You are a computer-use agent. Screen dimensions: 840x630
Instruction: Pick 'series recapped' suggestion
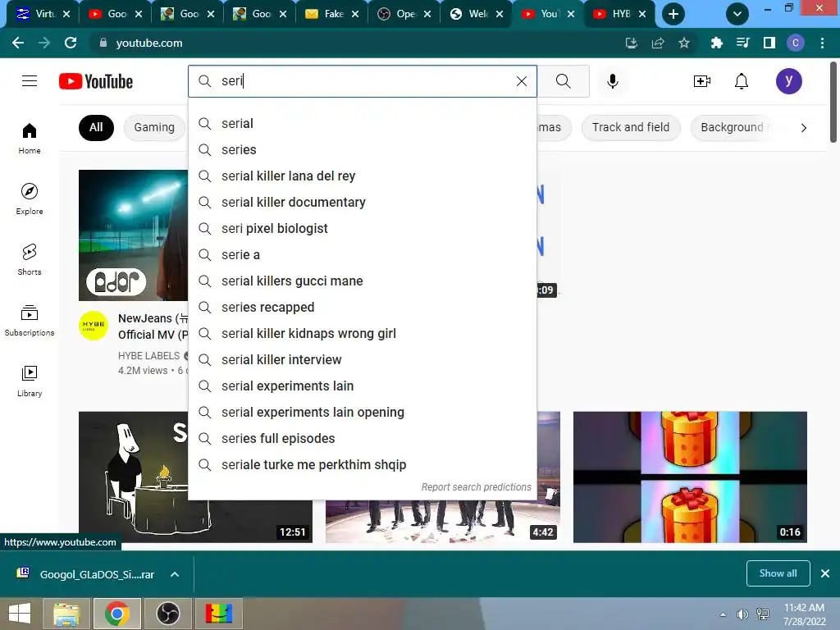click(362, 307)
